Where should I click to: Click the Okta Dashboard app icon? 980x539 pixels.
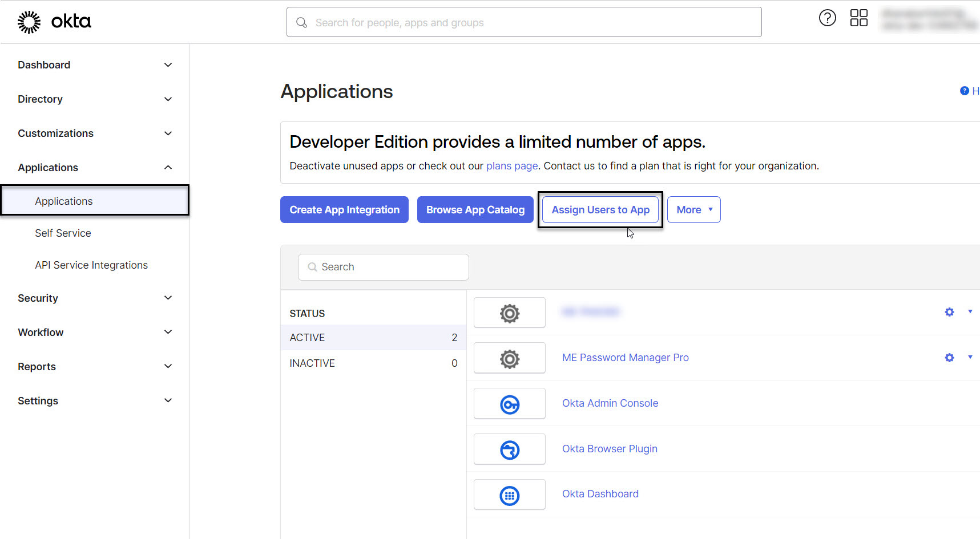coord(509,495)
